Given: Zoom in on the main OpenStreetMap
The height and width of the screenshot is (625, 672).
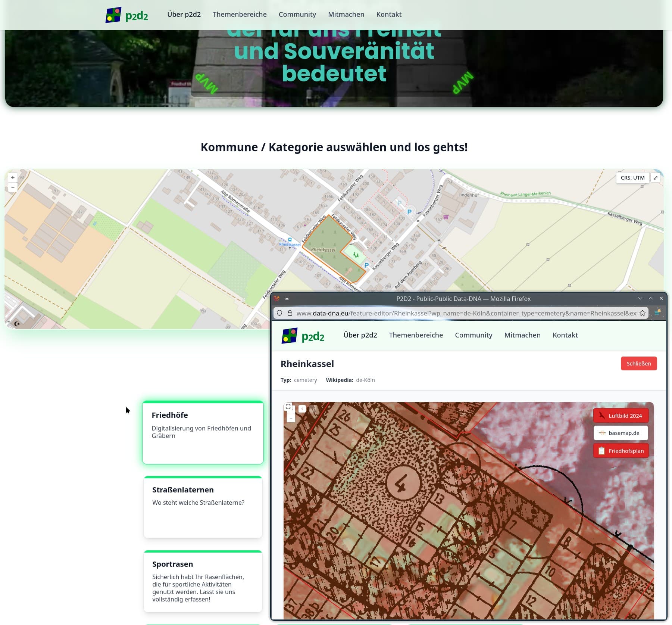Looking at the screenshot, I should 13,178.
